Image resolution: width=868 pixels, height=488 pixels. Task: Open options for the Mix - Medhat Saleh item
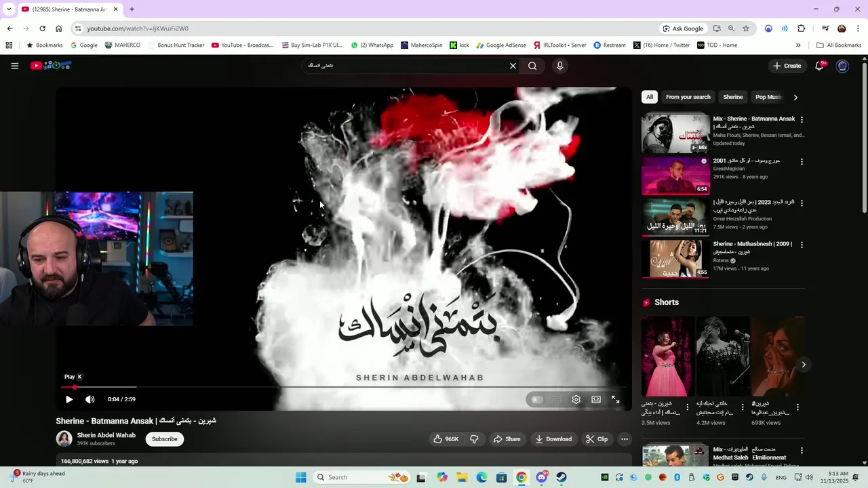pos(802,451)
